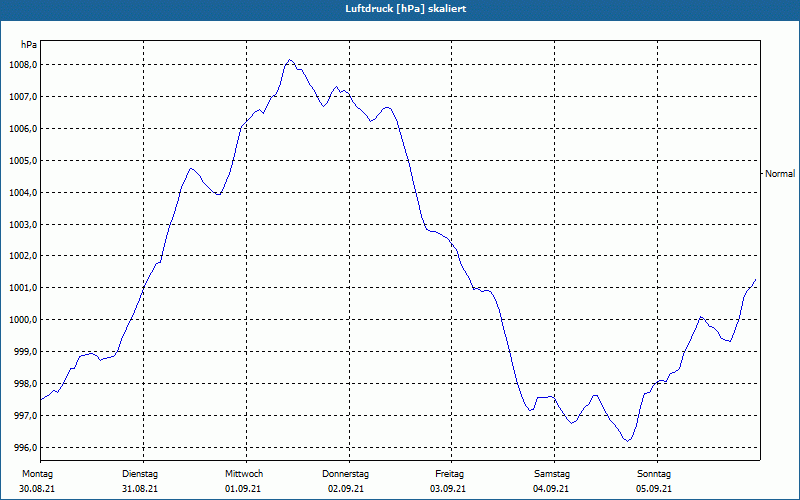Click the chart title 'Luftdruck [hPa] skaliert'

[405, 9]
